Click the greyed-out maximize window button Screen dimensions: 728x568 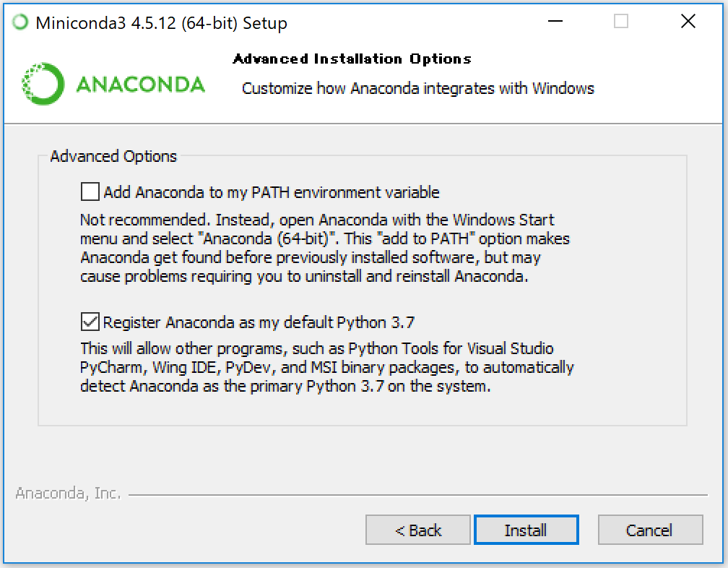click(x=620, y=22)
